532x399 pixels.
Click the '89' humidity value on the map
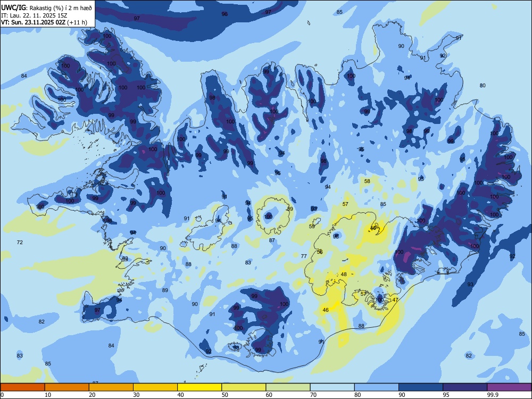pyautogui.click(x=165, y=290)
